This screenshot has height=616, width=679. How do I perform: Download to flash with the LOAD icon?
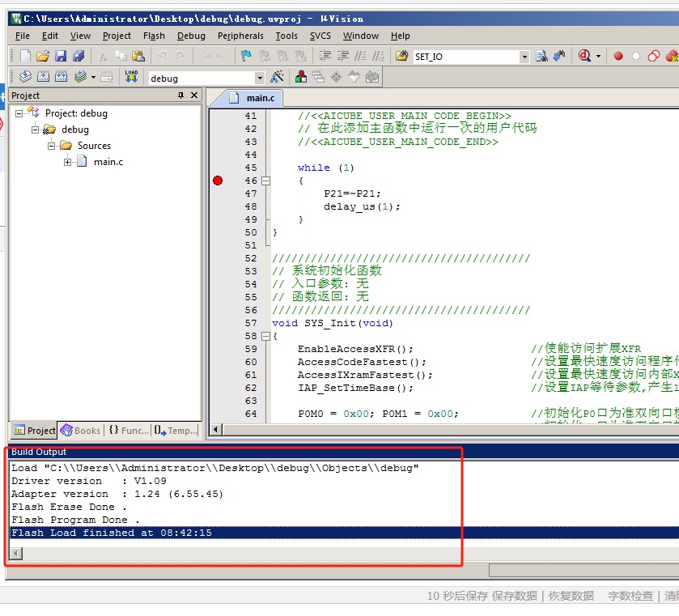pyautogui.click(x=131, y=77)
